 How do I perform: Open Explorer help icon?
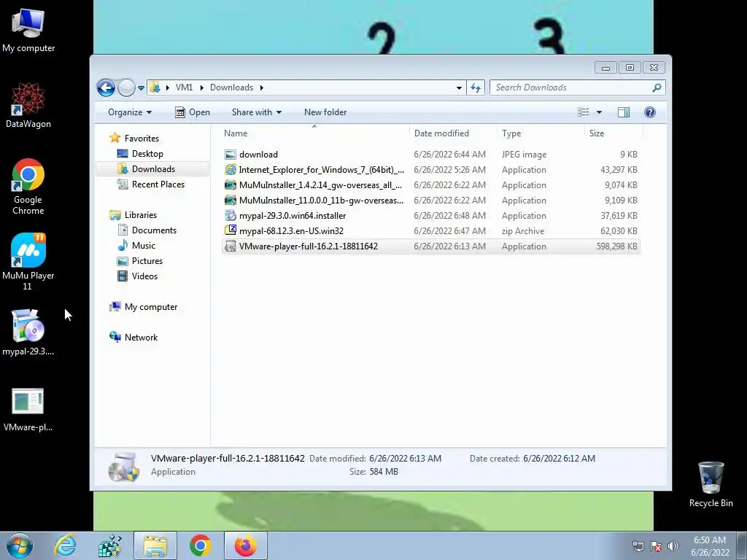650,112
